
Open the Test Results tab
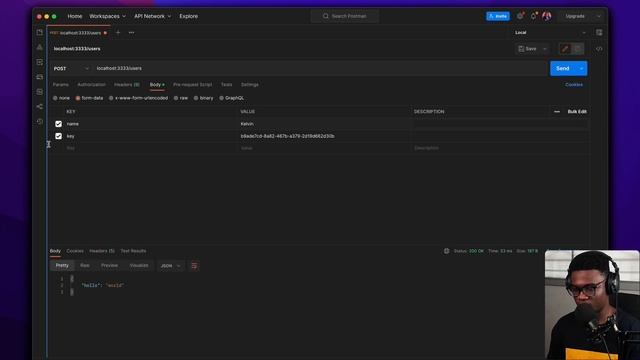coord(133,251)
